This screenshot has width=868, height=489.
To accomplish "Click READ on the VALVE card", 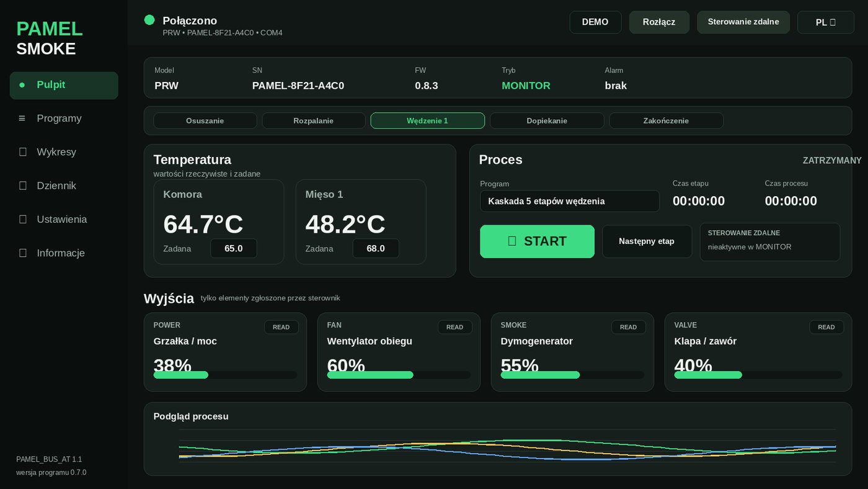I will [x=826, y=327].
